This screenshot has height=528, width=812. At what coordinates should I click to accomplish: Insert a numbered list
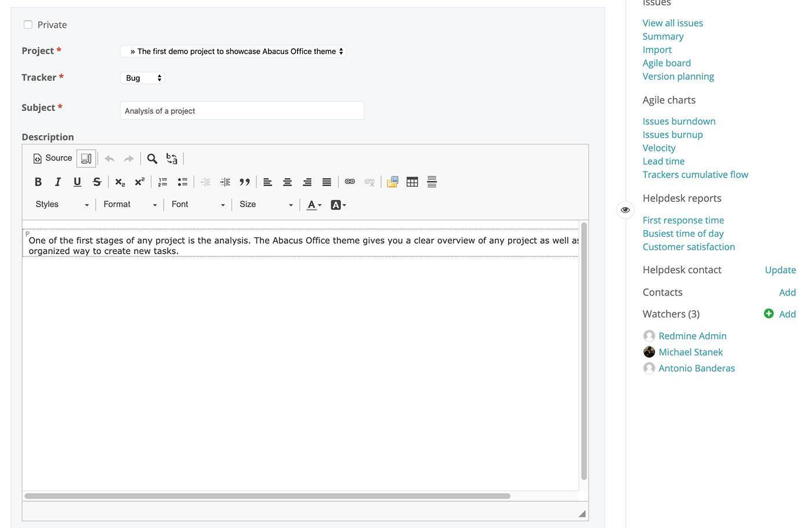pos(163,182)
